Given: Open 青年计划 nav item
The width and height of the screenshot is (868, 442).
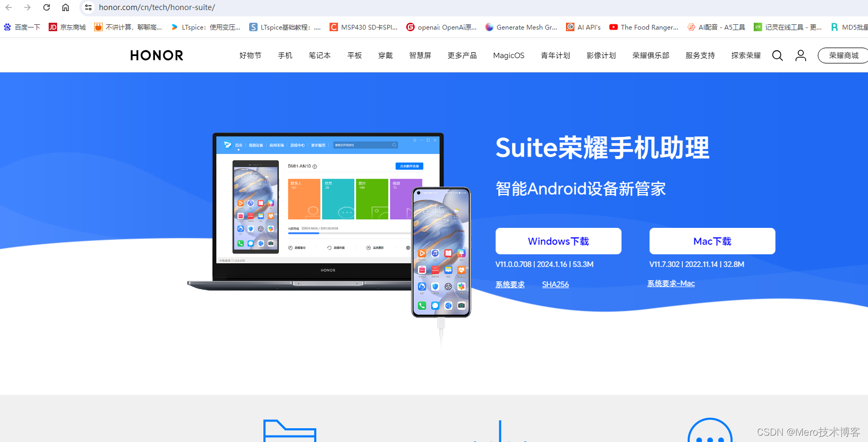Looking at the screenshot, I should pyautogui.click(x=555, y=56).
